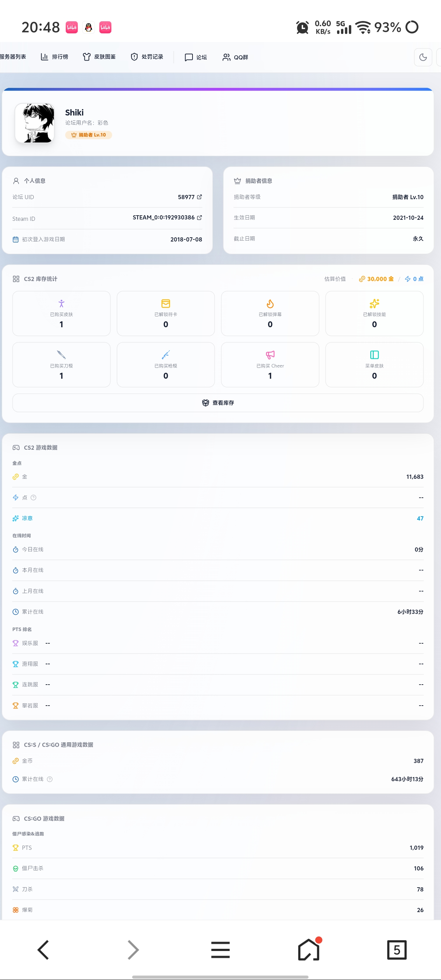
Task: Click the 连跳服 trophy icon
Action: [x=16, y=685]
